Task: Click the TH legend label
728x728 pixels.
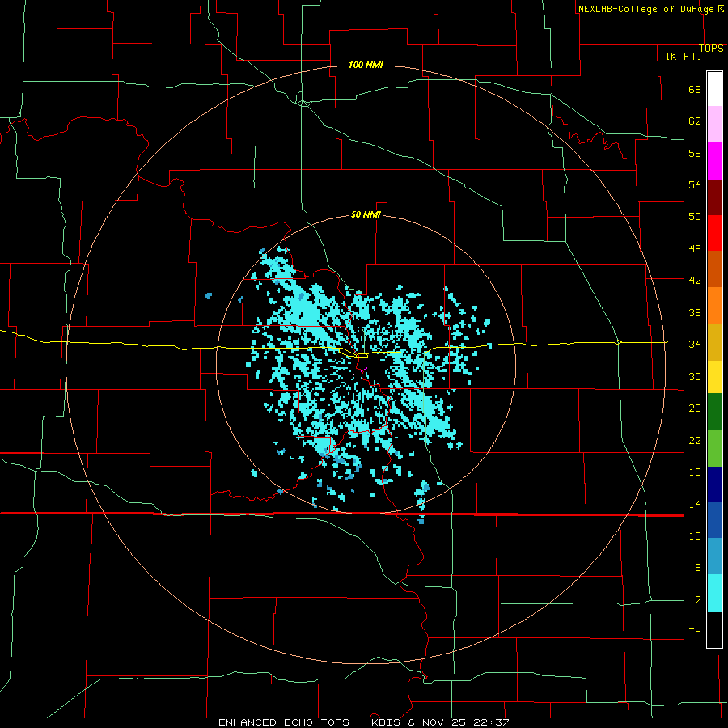Action: coord(695,631)
